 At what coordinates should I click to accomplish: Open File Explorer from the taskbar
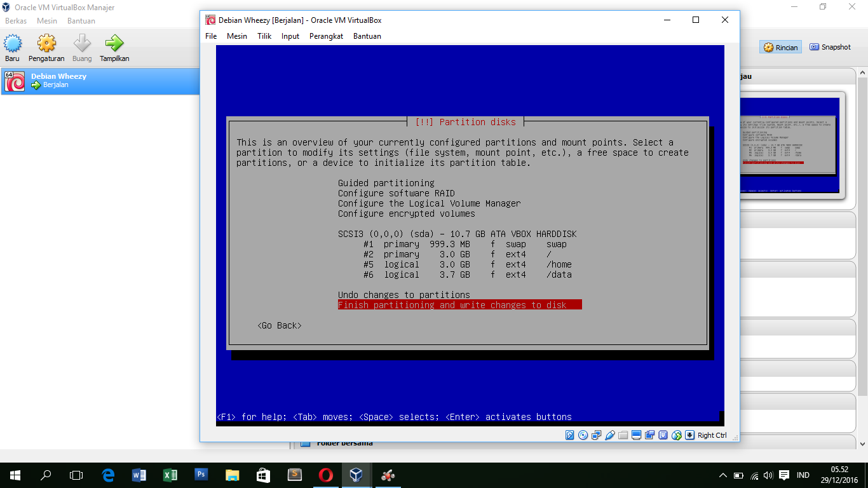(233, 475)
